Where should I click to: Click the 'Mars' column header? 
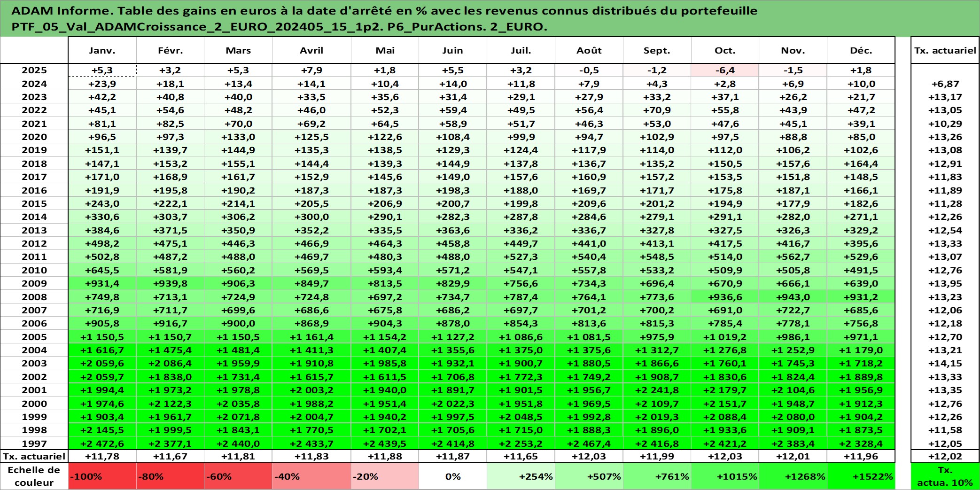(x=238, y=50)
